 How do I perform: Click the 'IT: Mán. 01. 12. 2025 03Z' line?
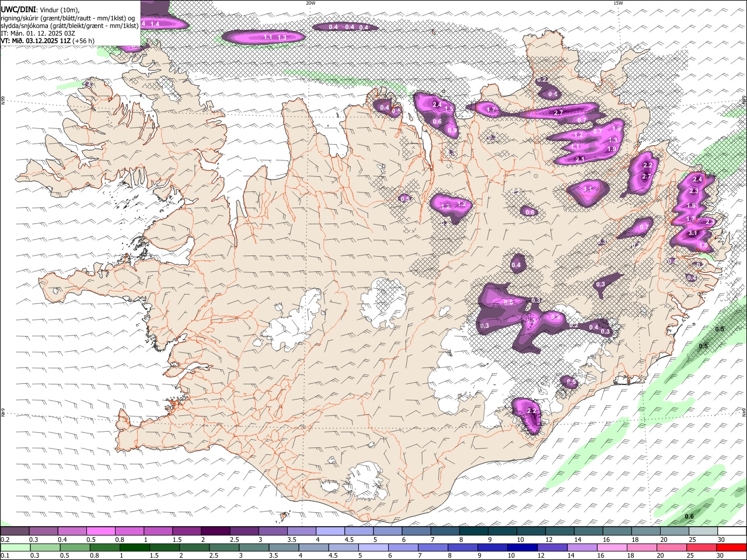38,33
